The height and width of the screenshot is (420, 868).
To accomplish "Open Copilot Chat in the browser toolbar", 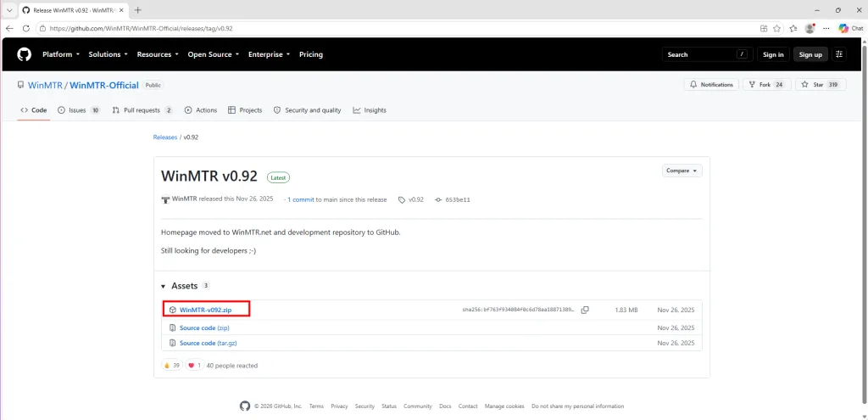I will (x=850, y=28).
